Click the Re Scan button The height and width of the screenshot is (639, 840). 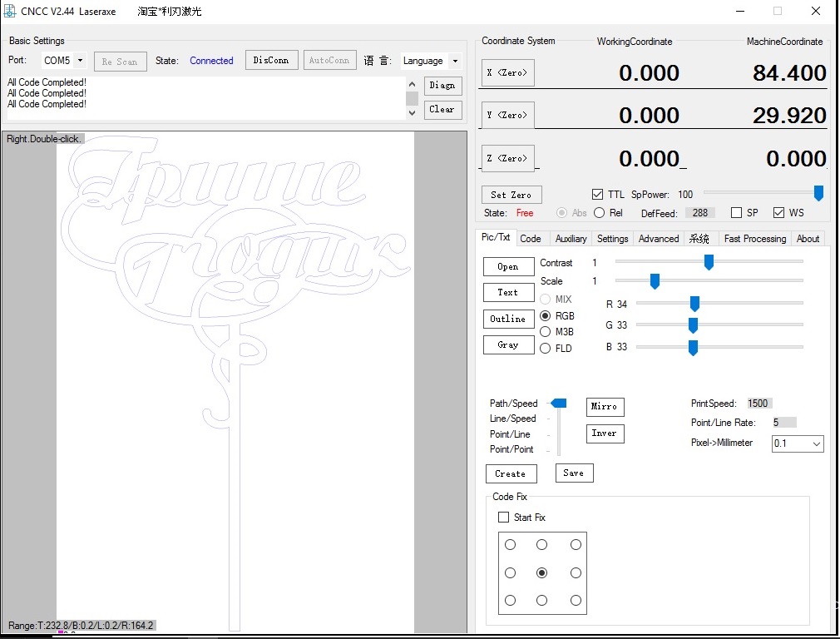[120, 62]
